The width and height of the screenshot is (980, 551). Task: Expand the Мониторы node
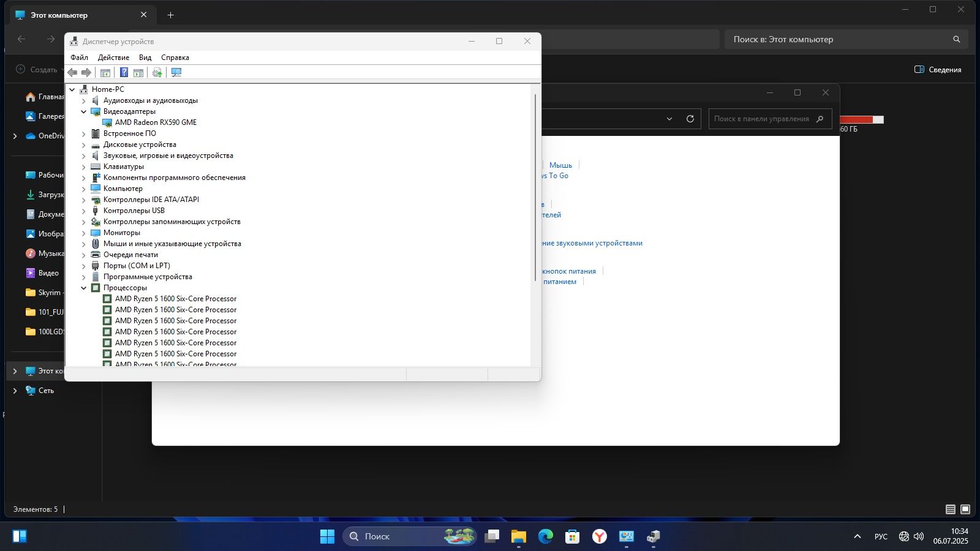(x=84, y=233)
